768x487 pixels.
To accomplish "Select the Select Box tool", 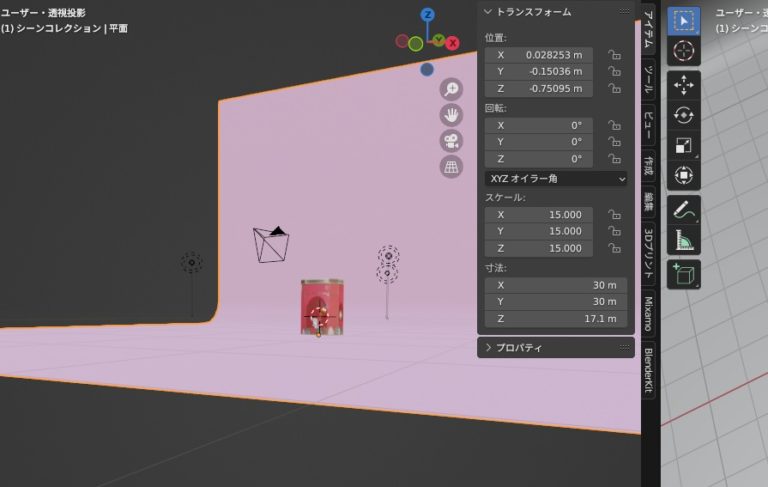I will coord(683,21).
